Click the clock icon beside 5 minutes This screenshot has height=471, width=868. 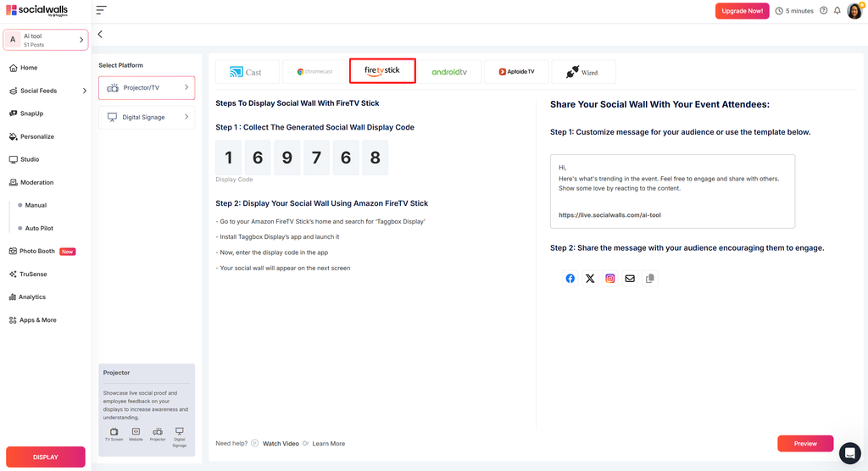[780, 11]
